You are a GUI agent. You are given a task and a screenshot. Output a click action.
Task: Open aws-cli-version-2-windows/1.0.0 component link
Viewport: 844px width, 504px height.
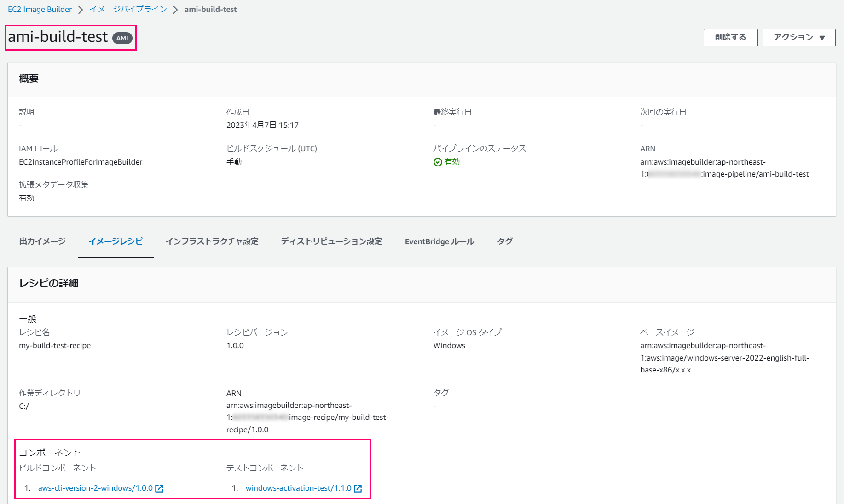pyautogui.click(x=95, y=488)
